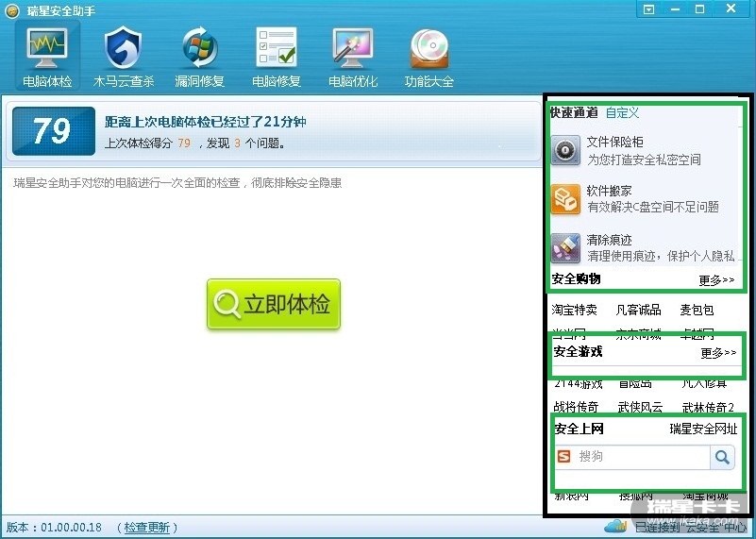Screen dimensions: 756x539
Task: Open the 武林传奇2 game link
Action: click(708, 408)
